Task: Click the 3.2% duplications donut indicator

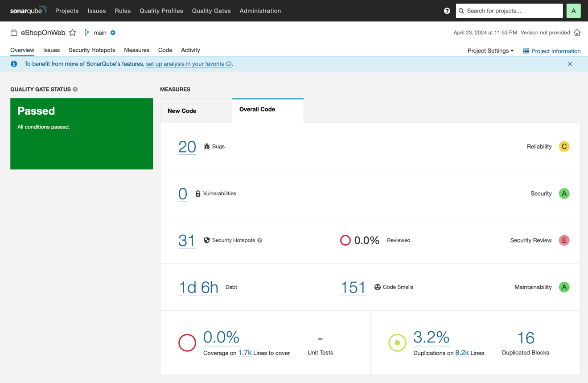Action: pos(397,342)
